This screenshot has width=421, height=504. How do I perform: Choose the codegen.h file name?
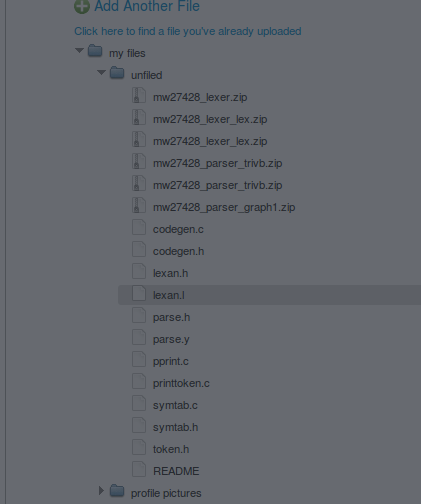pos(178,251)
